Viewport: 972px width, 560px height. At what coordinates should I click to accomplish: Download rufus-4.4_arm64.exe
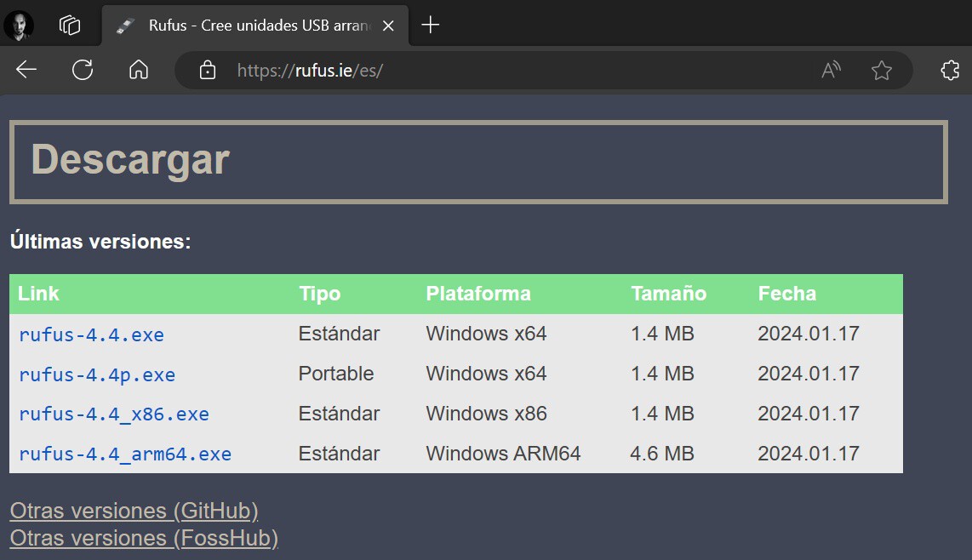click(125, 454)
